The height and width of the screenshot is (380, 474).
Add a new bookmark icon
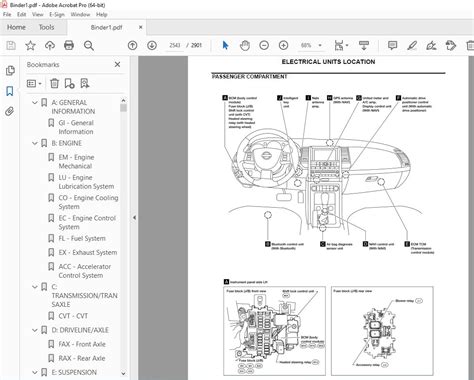pyautogui.click(x=69, y=83)
